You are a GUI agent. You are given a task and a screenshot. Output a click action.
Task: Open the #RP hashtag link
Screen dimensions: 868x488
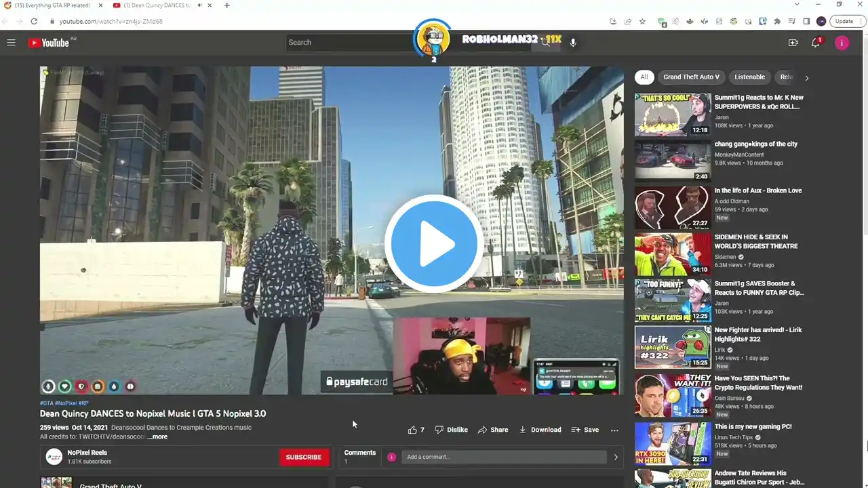click(x=83, y=403)
